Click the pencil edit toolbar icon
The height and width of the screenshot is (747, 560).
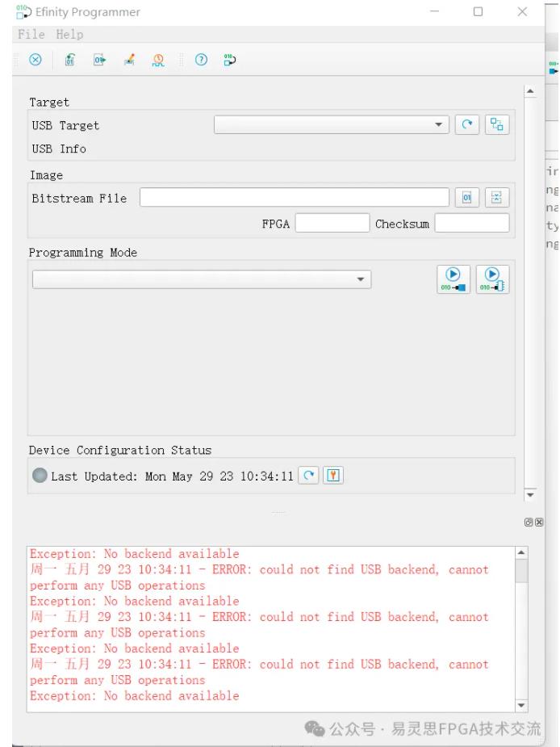(x=128, y=60)
